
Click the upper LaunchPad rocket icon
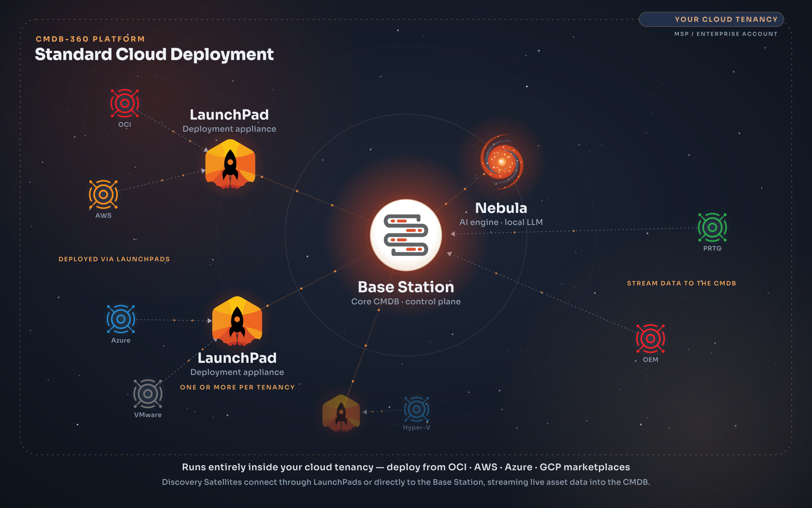(x=230, y=164)
